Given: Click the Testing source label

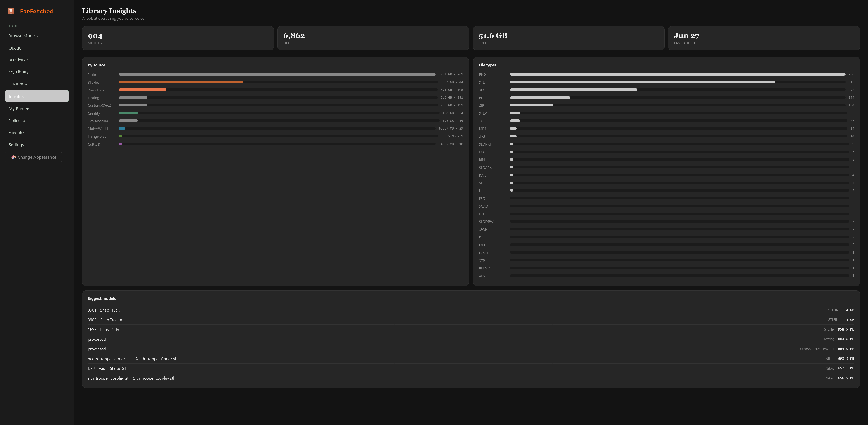Looking at the screenshot, I should 93,98.
